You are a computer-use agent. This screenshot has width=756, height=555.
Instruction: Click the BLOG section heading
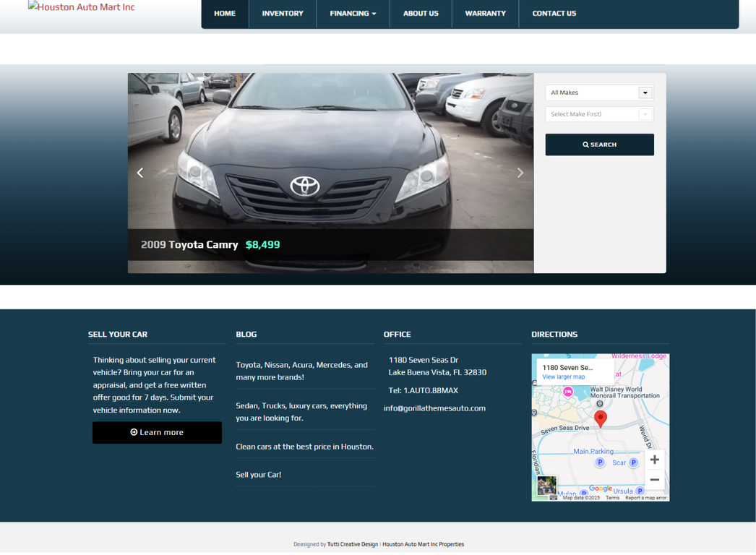pyautogui.click(x=246, y=335)
